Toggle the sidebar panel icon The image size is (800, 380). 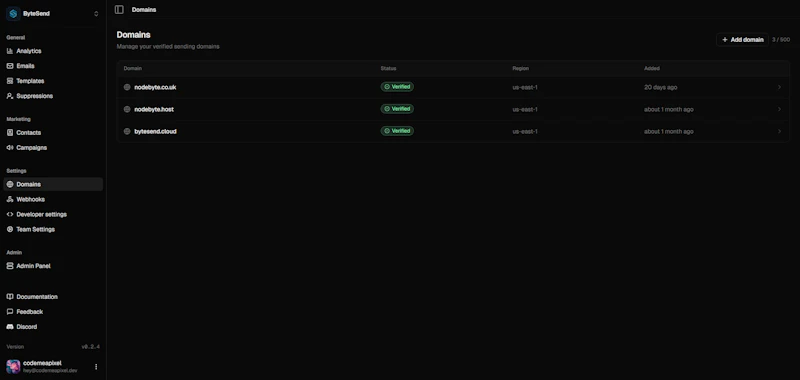[x=119, y=10]
